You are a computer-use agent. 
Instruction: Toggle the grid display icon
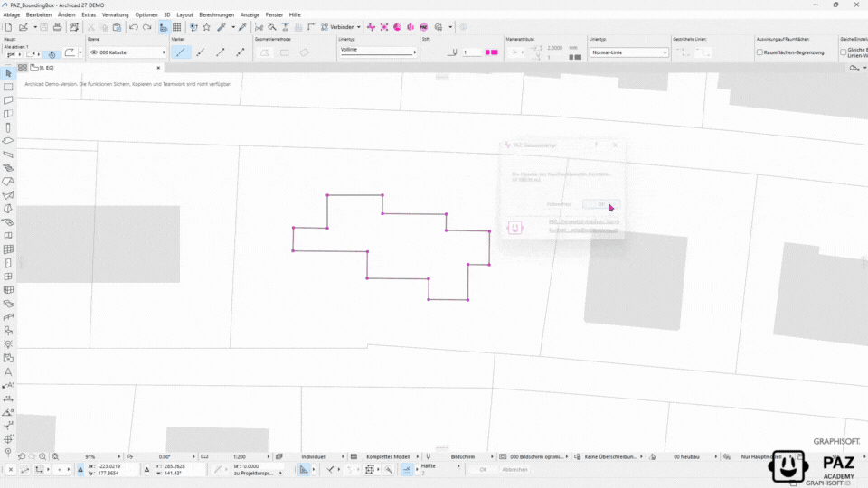point(176,27)
